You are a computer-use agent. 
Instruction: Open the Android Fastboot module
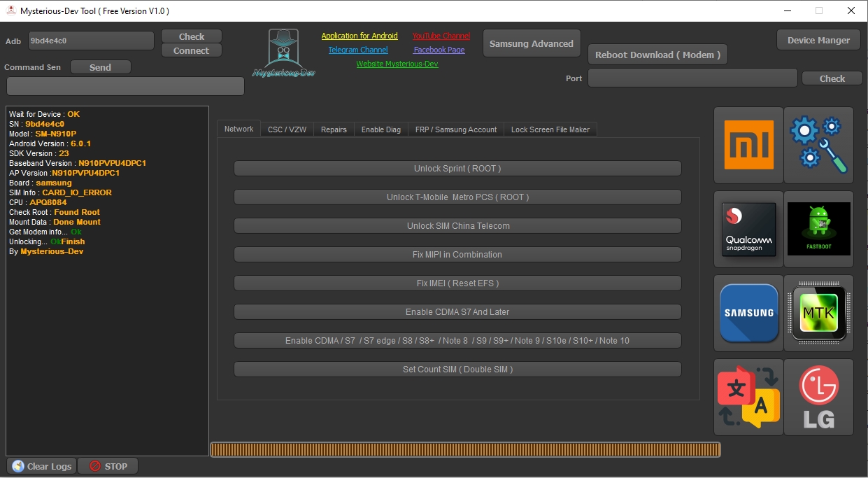(x=818, y=229)
